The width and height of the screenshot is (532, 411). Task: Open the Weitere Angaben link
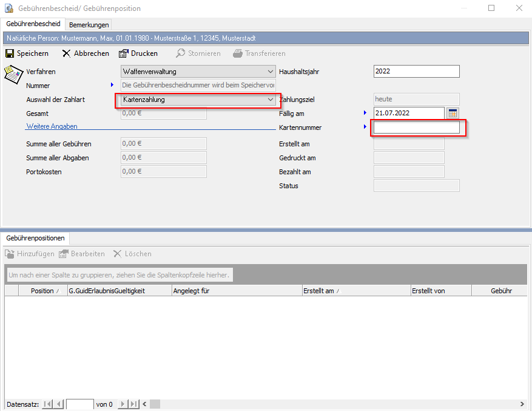coord(52,126)
